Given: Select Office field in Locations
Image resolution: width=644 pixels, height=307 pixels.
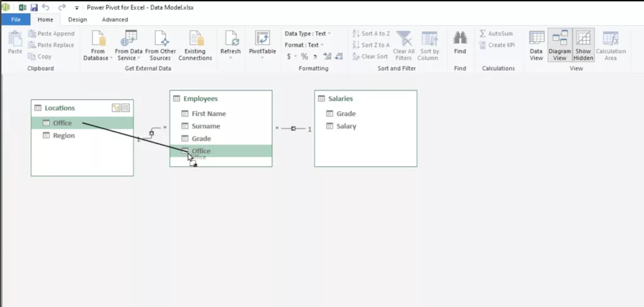Looking at the screenshot, I should [x=82, y=123].
